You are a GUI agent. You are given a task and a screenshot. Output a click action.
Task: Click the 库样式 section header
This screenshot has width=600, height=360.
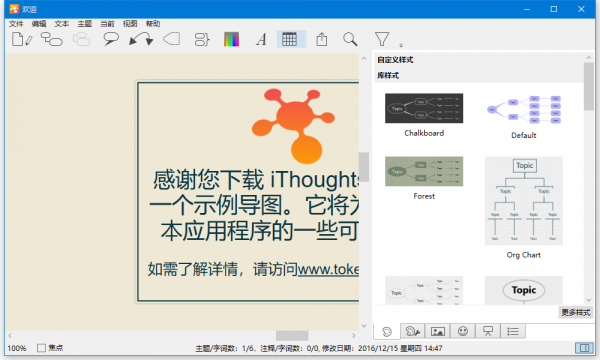pos(388,75)
